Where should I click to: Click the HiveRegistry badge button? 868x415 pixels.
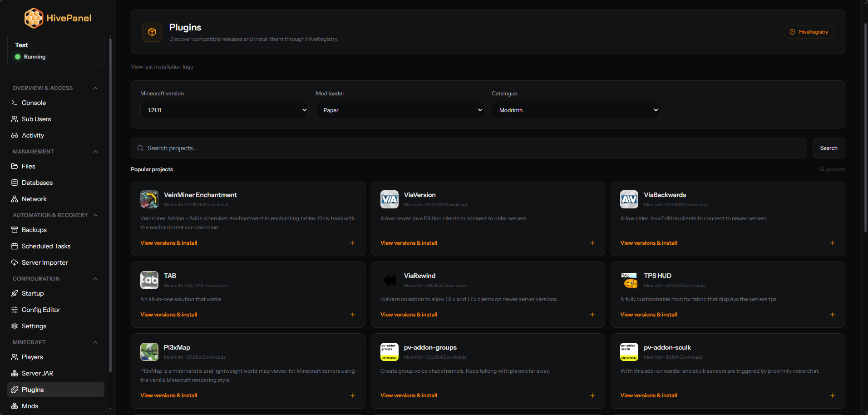(809, 32)
